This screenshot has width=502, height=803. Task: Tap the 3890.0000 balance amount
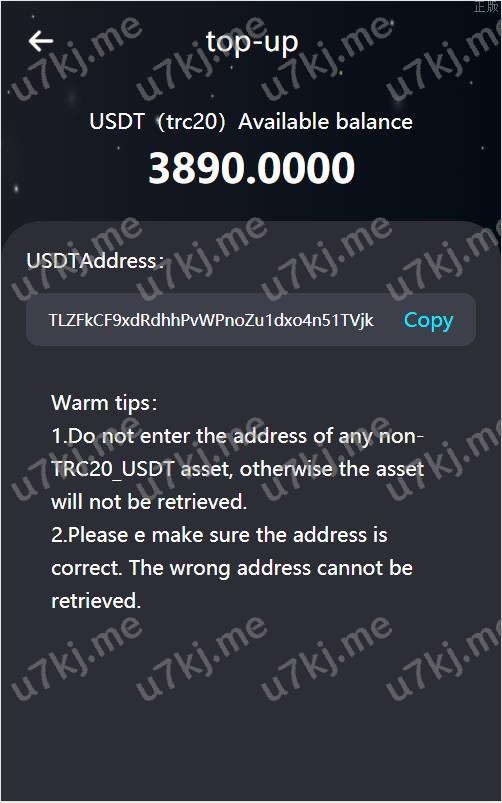pyautogui.click(x=252, y=168)
